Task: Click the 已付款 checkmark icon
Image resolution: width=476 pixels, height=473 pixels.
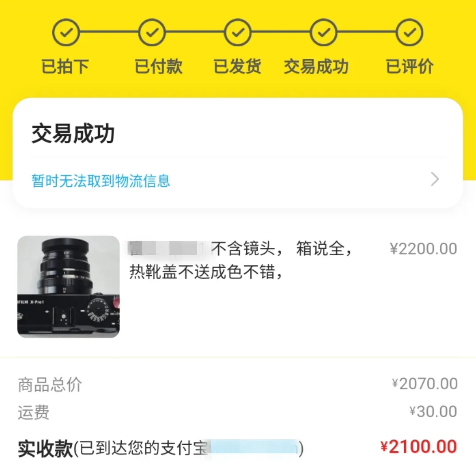Action: click(151, 31)
